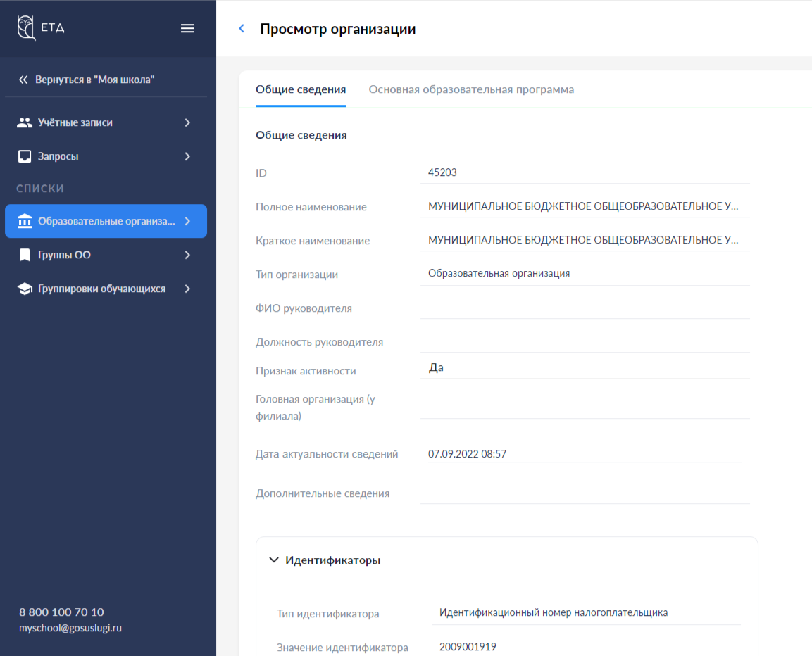The height and width of the screenshot is (656, 812).
Task: Expand the Запросы submenu chevron
Action: pos(187,156)
